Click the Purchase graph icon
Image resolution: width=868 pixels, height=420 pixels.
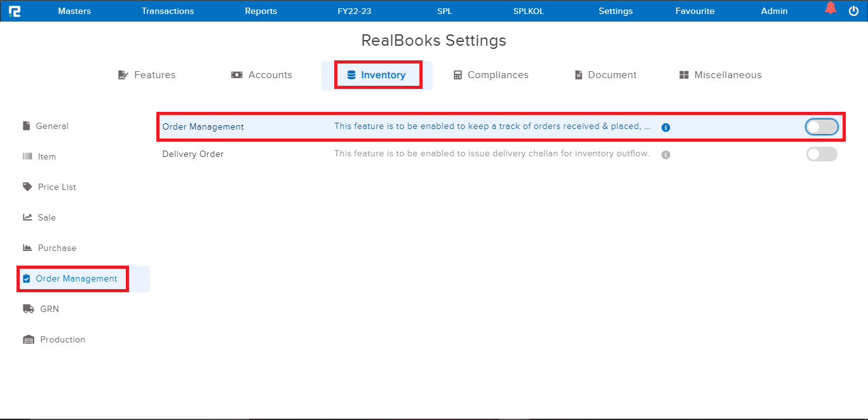point(26,248)
